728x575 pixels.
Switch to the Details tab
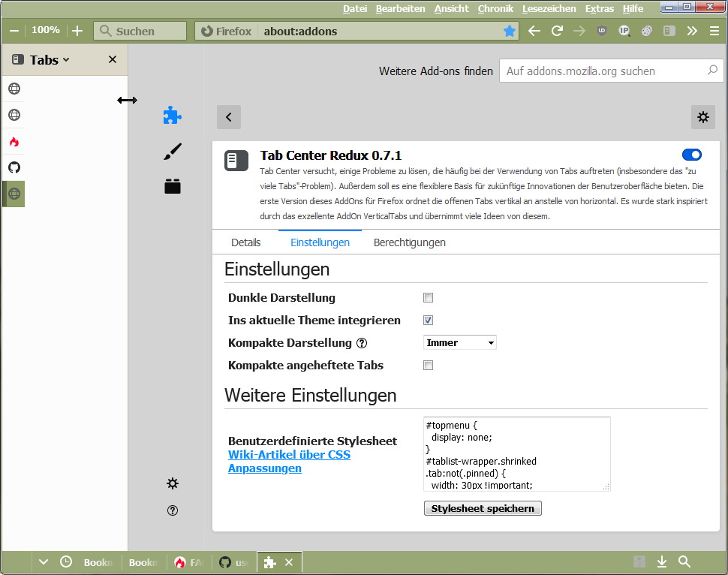245,242
